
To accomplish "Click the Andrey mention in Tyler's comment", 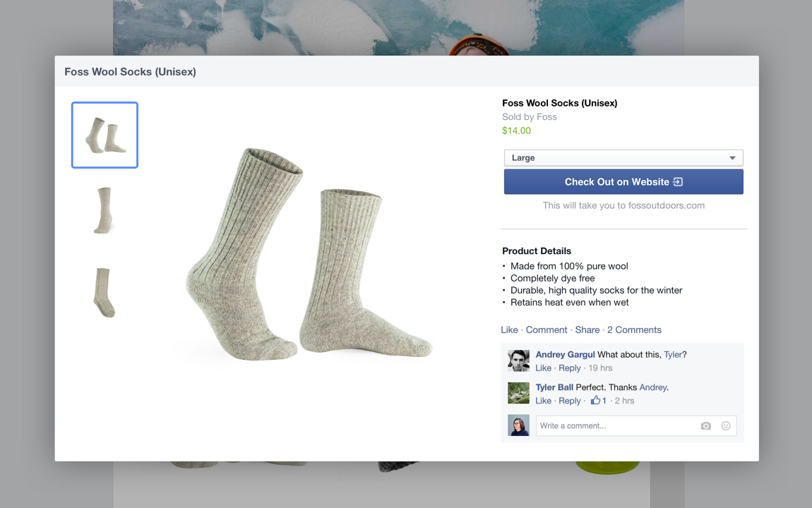I will 652,387.
